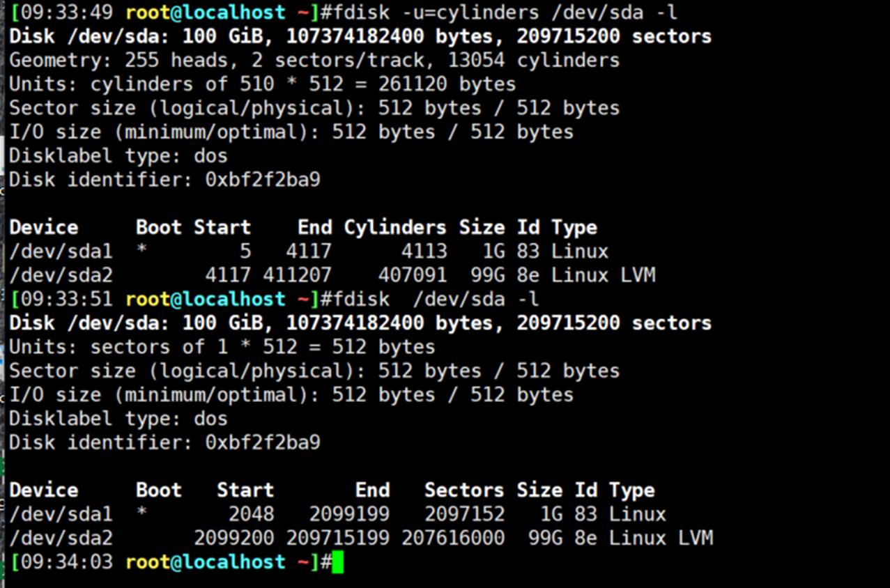890x588 pixels.
Task: Click the 'Units: sectors of 1 * 512' line
Action: click(x=222, y=347)
